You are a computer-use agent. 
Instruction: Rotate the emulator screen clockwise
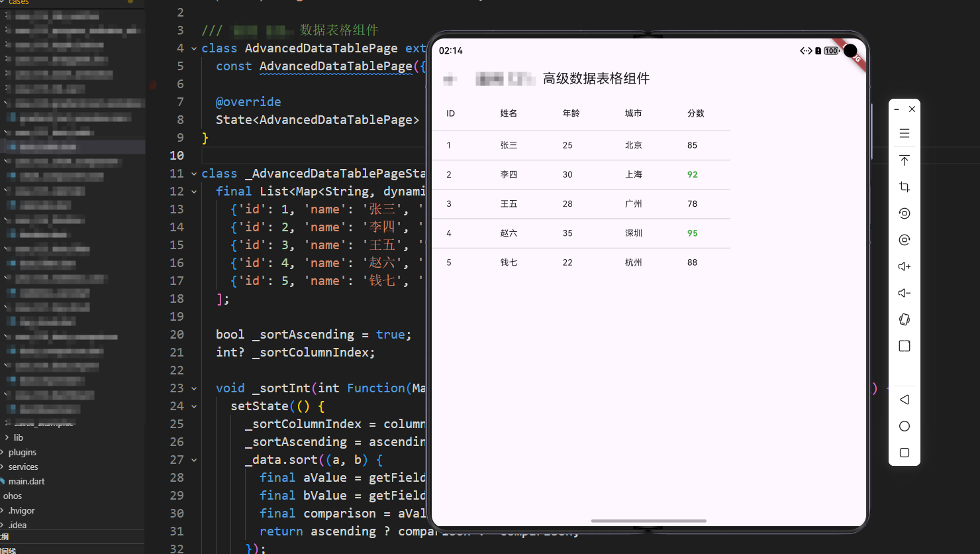tap(905, 240)
